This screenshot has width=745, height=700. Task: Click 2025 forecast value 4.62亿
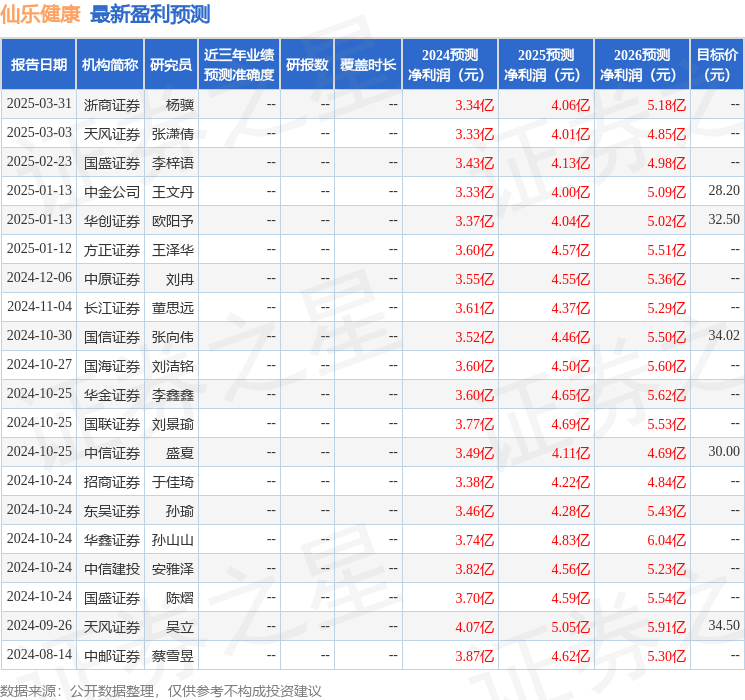click(x=570, y=656)
